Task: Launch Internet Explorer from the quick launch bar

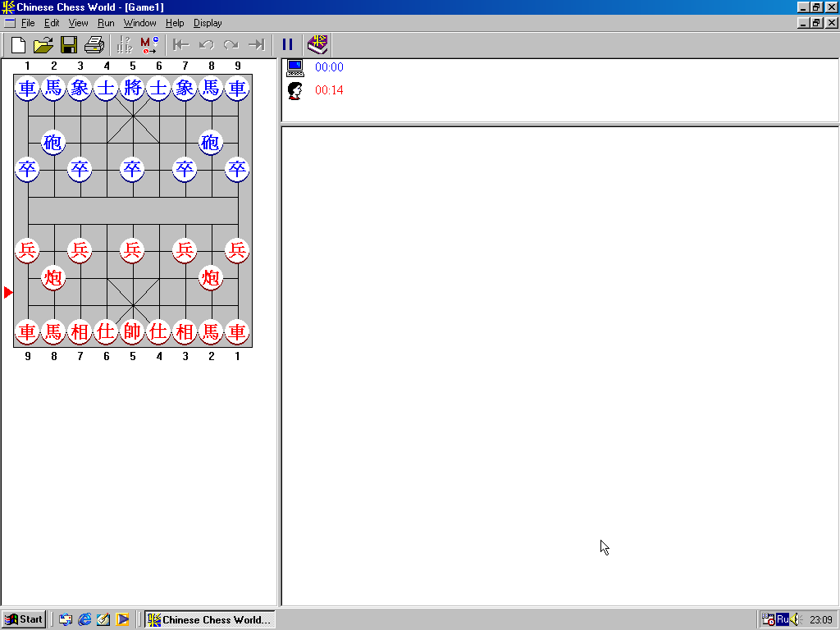Action: coord(84,619)
